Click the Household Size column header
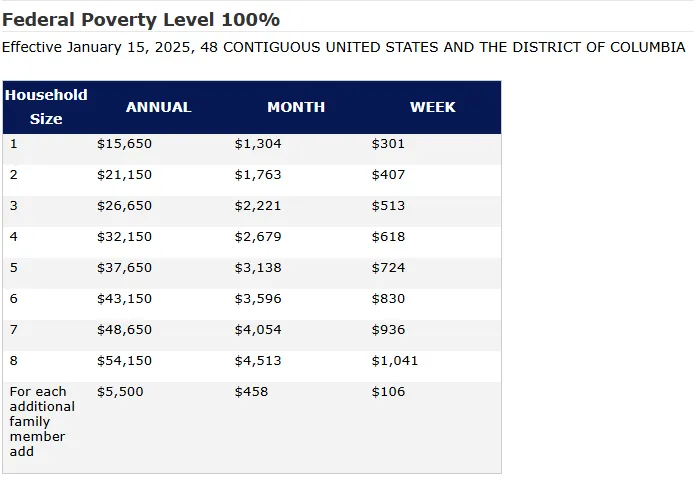The height and width of the screenshot is (479, 694). pyautogui.click(x=46, y=107)
